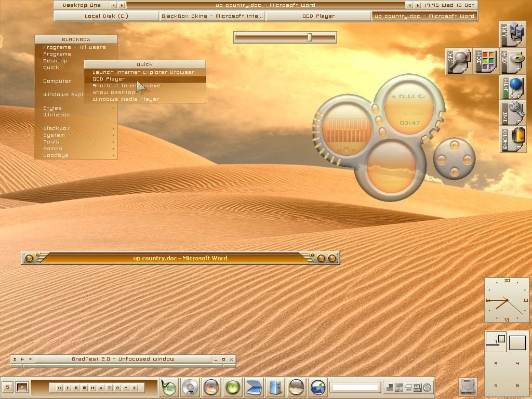The image size is (532, 399).
Task: Switch to previous workspace beside Desktop One
Action: tap(114, 5)
